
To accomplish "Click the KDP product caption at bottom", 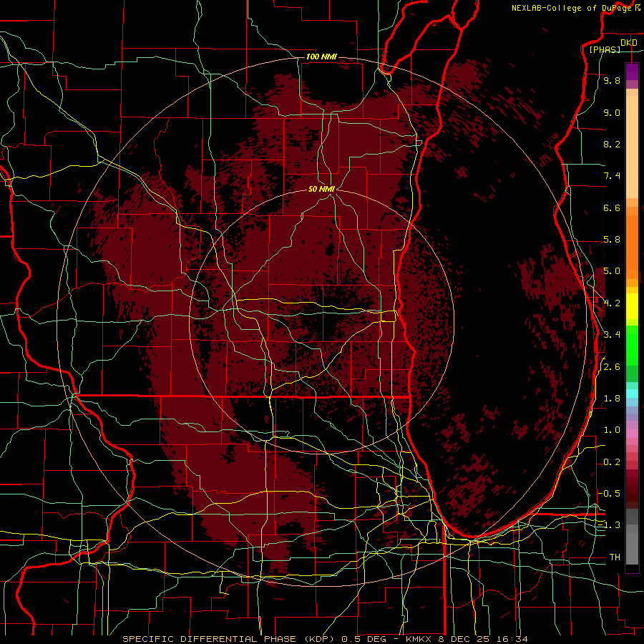I will click(x=325, y=639).
